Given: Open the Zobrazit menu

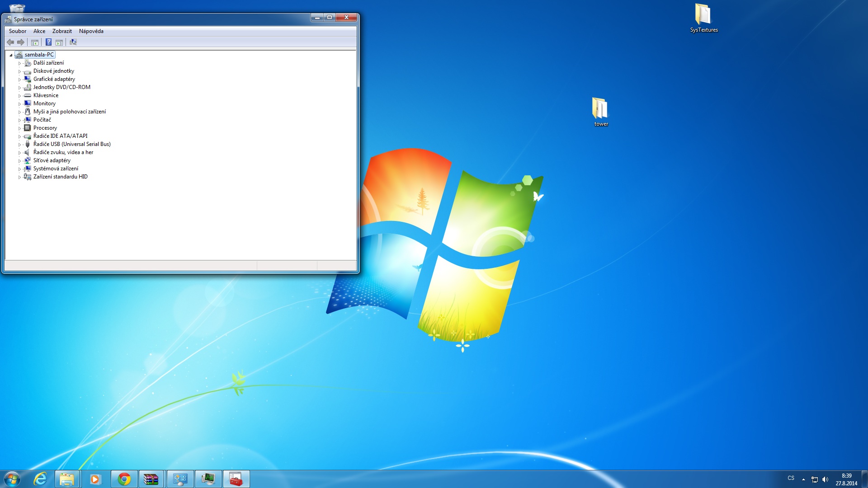Looking at the screenshot, I should pyautogui.click(x=62, y=31).
